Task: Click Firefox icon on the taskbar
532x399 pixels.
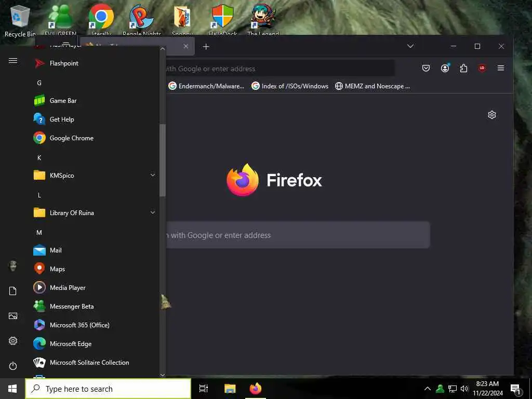Action: pyautogui.click(x=256, y=389)
